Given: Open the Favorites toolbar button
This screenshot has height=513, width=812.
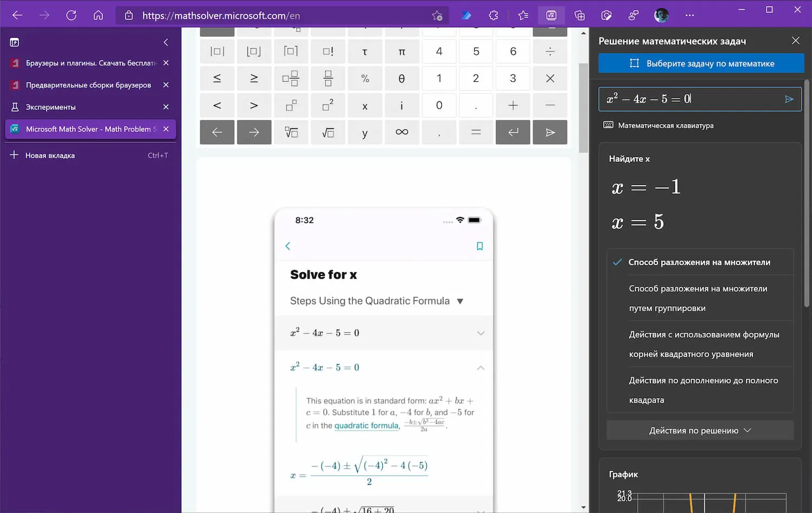Looking at the screenshot, I should [x=523, y=15].
